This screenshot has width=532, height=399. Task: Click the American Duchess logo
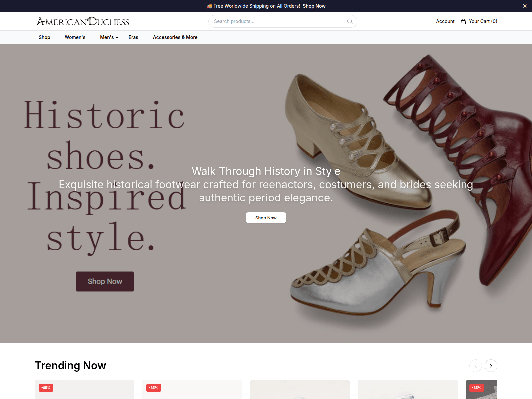click(83, 21)
